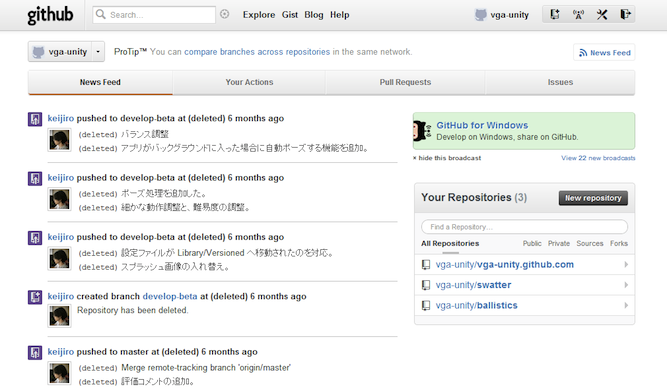The height and width of the screenshot is (391, 667).
Task: Click the magnifier icon in search box
Action: [100, 14]
